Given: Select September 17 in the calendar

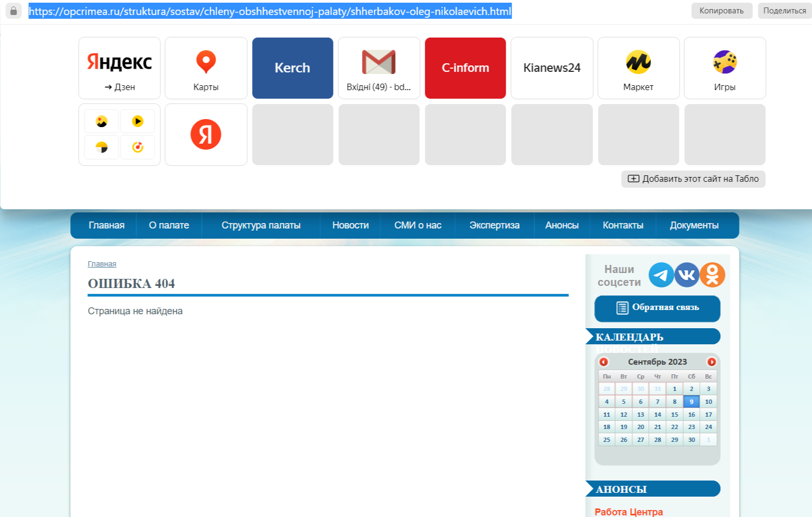Looking at the screenshot, I should coord(708,415).
